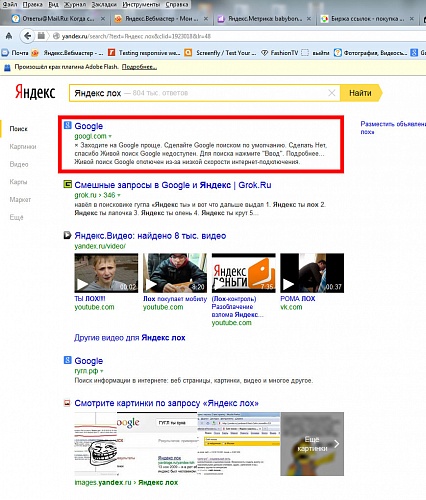Screen dimensions: 426x500
Task: Select the Поиск sidebar section
Action: point(19,129)
